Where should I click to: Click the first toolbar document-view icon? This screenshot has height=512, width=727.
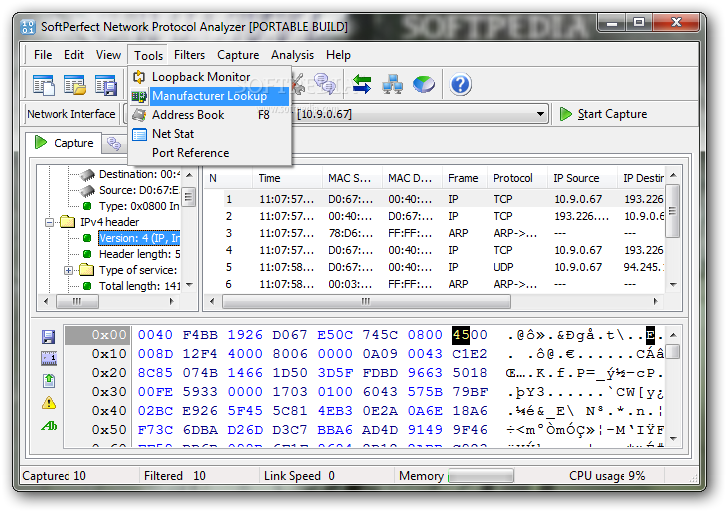pyautogui.click(x=44, y=85)
